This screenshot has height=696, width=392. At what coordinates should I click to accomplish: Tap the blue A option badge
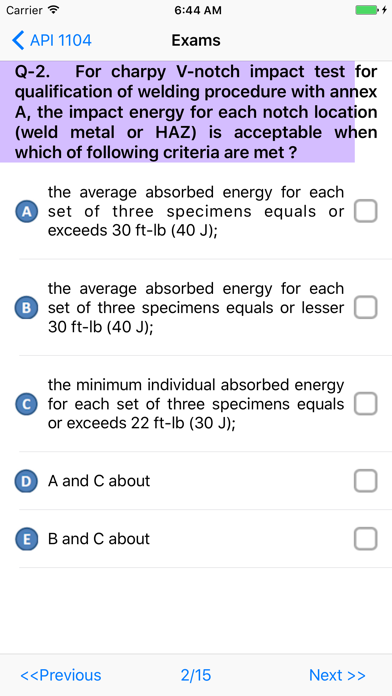(26, 212)
